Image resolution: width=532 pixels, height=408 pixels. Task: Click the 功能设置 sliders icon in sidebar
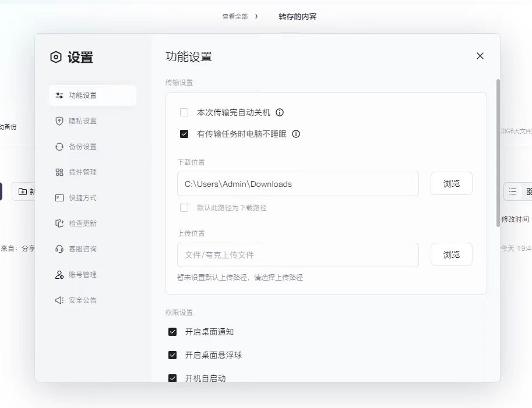[x=59, y=95]
